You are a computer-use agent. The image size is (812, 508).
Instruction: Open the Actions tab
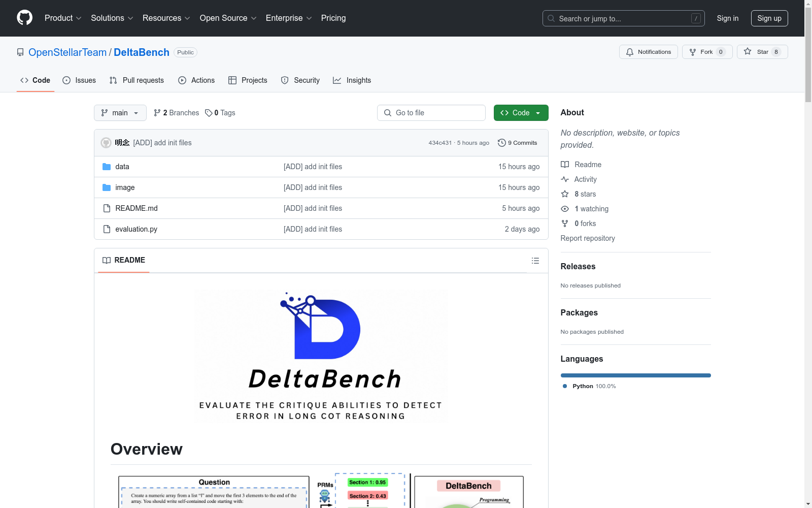coord(196,80)
